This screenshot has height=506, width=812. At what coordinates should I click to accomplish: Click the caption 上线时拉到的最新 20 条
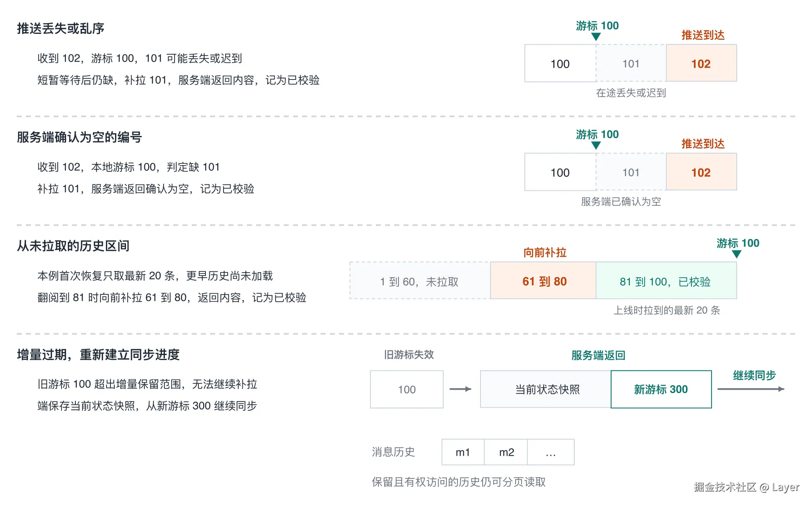[x=667, y=310]
